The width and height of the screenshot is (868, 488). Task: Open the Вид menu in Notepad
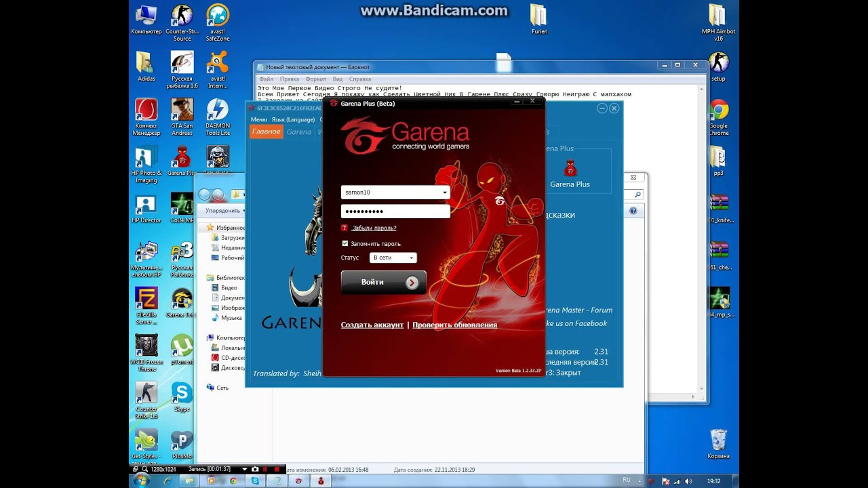pos(338,79)
